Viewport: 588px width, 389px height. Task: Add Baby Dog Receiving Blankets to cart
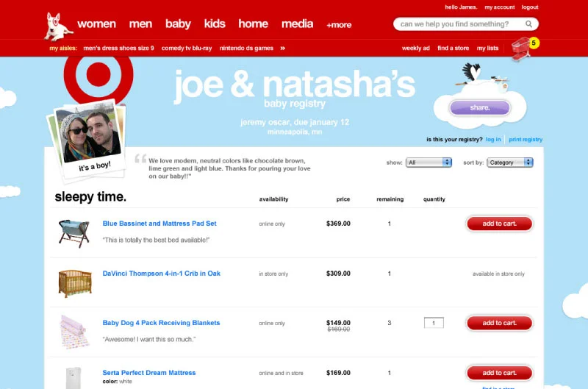[x=500, y=323]
